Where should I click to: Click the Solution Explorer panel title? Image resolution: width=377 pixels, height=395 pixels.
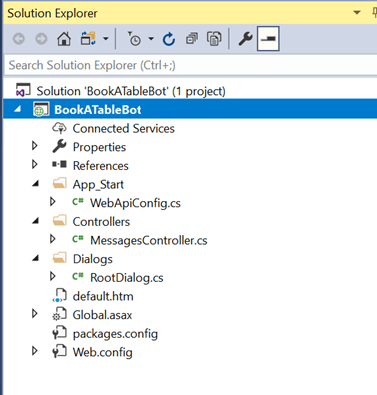[52, 13]
